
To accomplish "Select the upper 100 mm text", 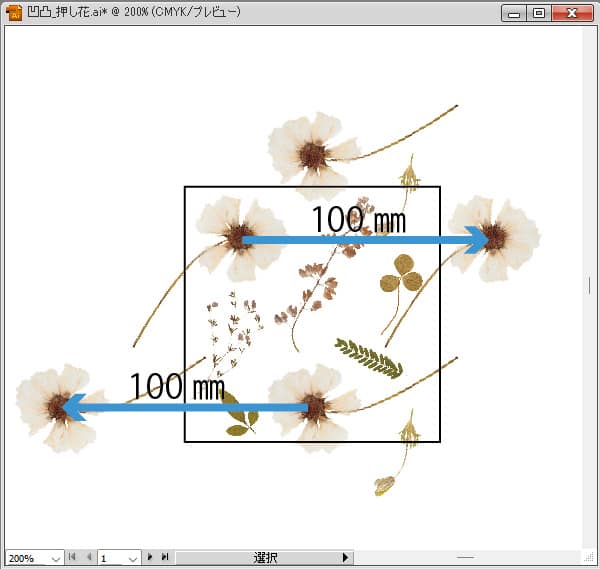I will coord(357,218).
